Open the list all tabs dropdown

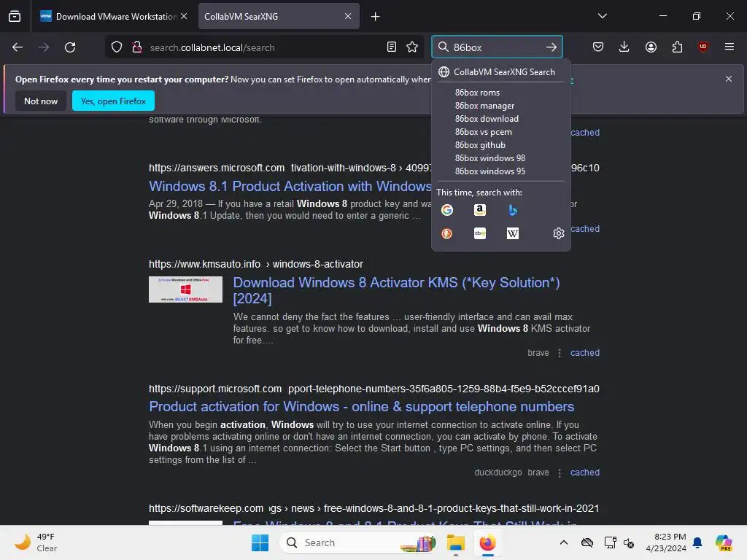(602, 16)
